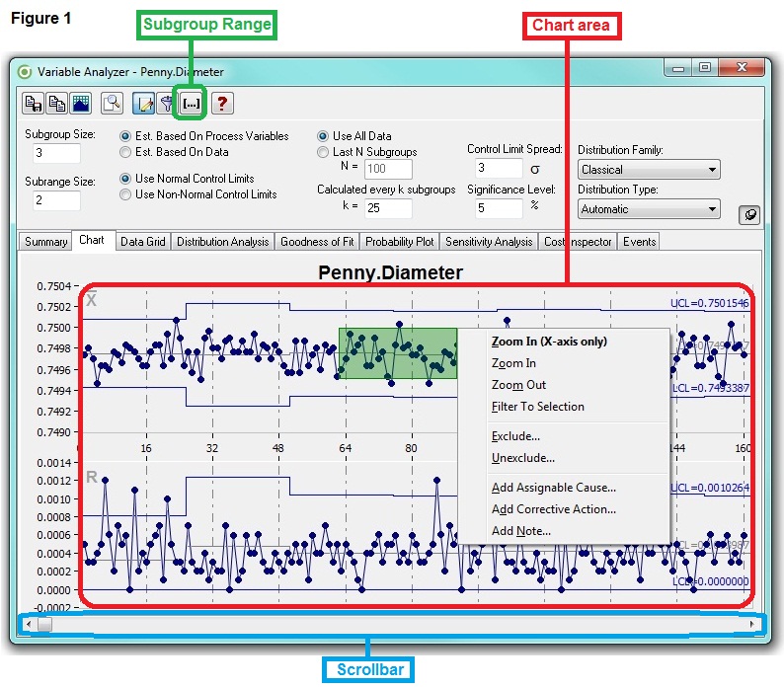Switch to the Data Grid tab
The image size is (784, 687).
coord(143,242)
